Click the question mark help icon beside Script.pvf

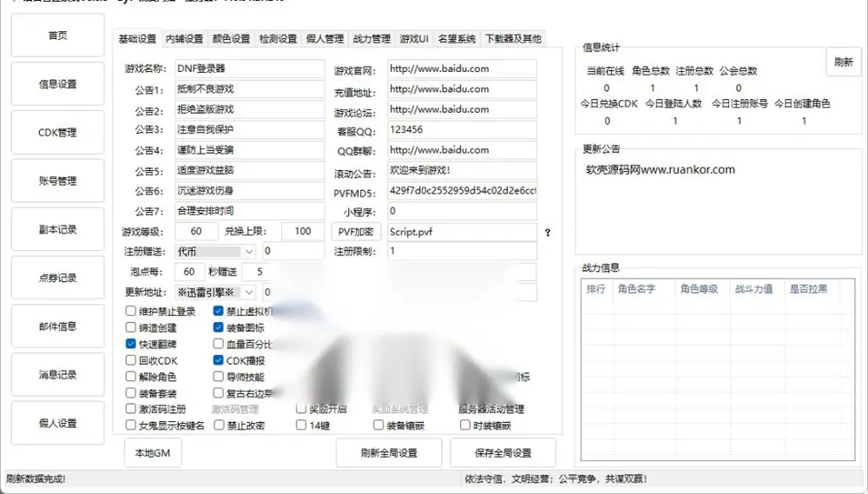[548, 233]
